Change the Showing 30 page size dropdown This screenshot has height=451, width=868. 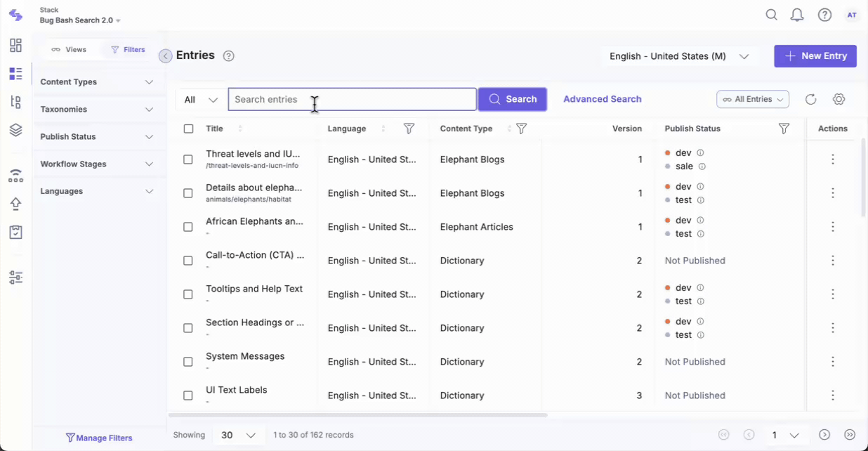click(238, 435)
